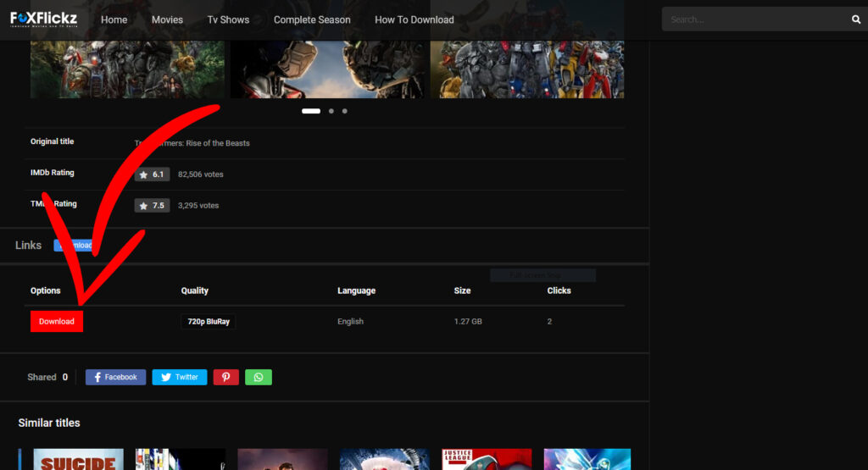Share on Twitter button
This screenshot has width=868, height=470.
coord(180,377)
